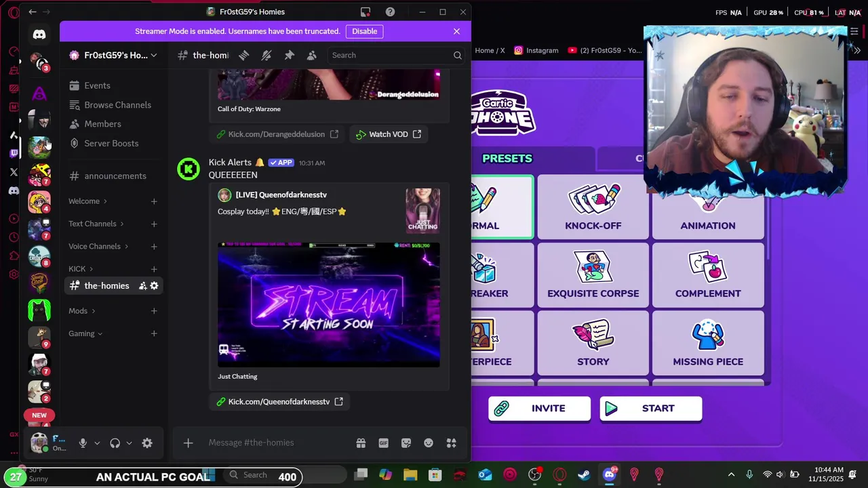Click the NEW unread indicator in server list

[39, 415]
